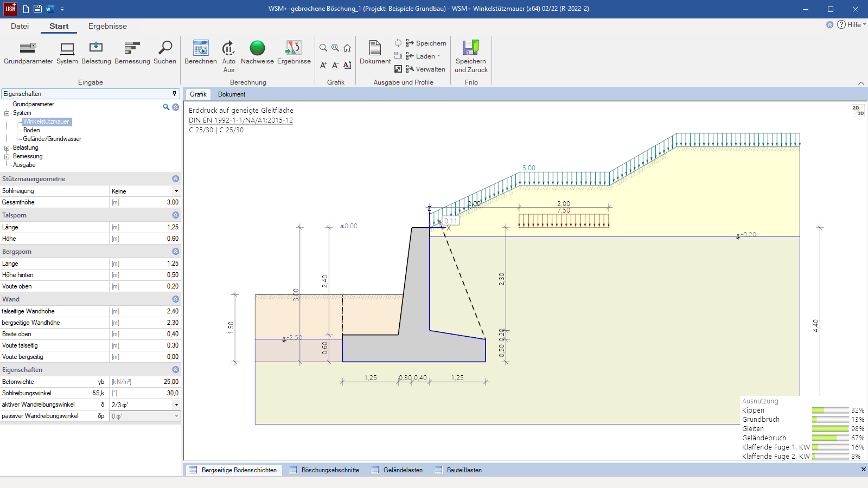This screenshot has width=868, height=488.
Task: Switch to the Ergebnisse ribbon tab
Action: click(107, 26)
